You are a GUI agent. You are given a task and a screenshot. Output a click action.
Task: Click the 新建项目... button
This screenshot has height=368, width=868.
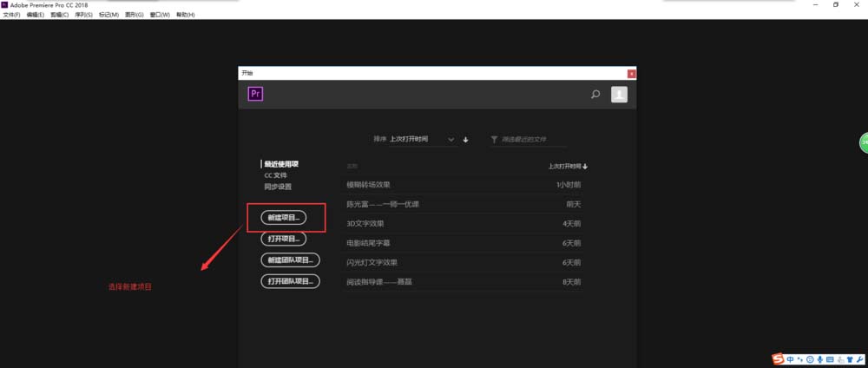pyautogui.click(x=284, y=218)
